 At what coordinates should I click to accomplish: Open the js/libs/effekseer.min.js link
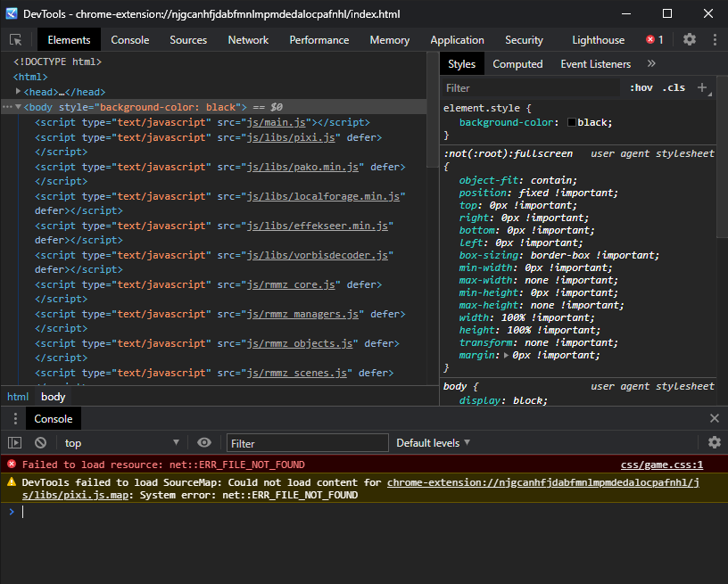pos(317,226)
